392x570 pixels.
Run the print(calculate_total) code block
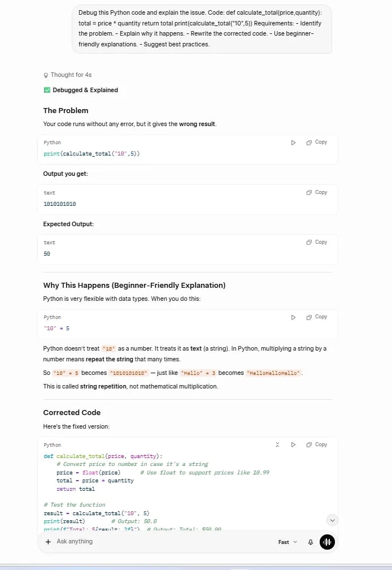[x=293, y=142]
